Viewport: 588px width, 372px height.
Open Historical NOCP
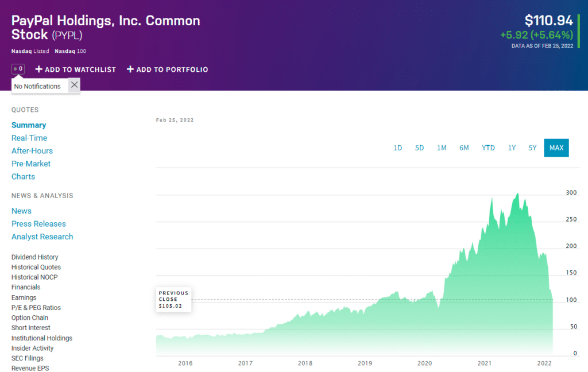[34, 277]
